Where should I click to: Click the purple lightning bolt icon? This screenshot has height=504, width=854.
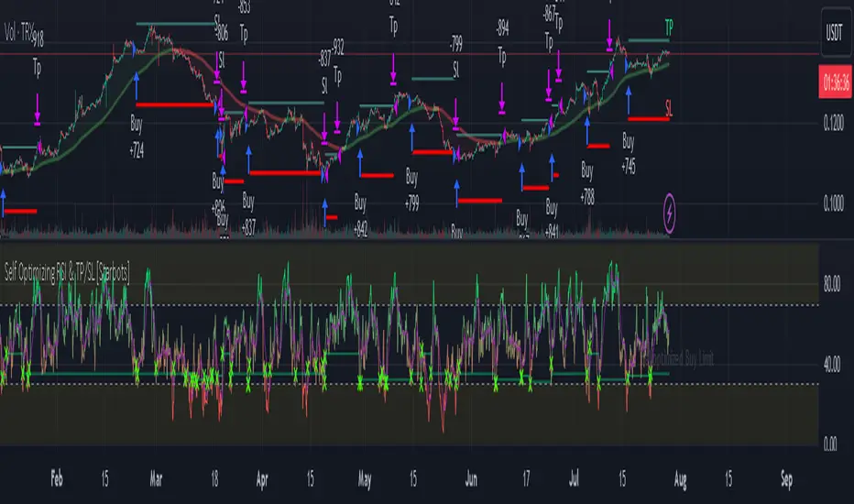click(670, 213)
